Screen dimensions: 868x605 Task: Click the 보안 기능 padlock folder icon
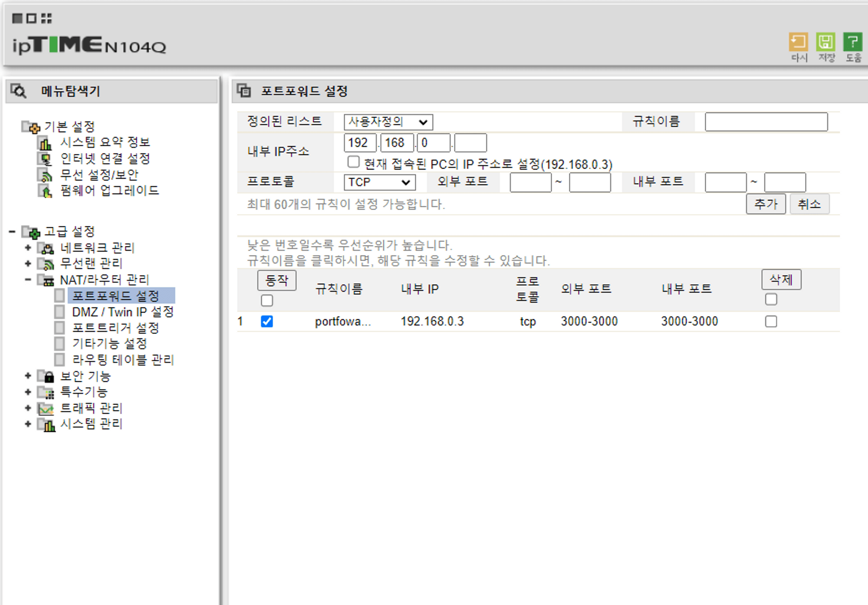46,376
